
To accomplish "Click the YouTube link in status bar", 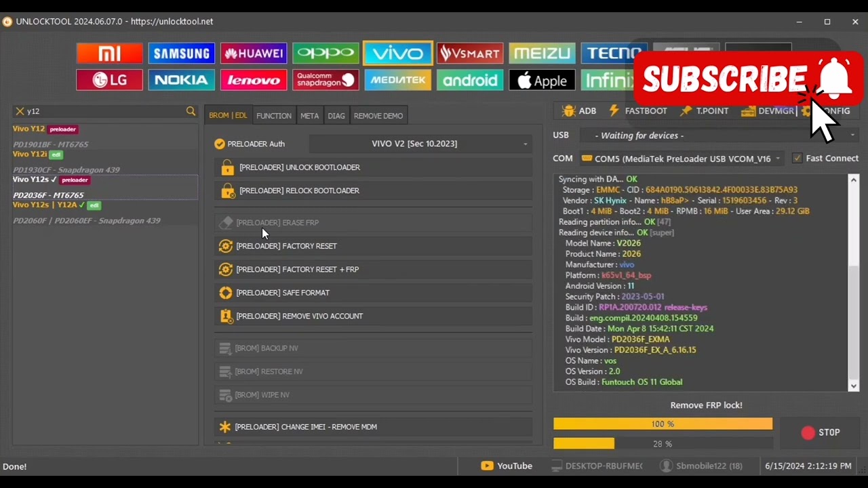I will coord(507,466).
